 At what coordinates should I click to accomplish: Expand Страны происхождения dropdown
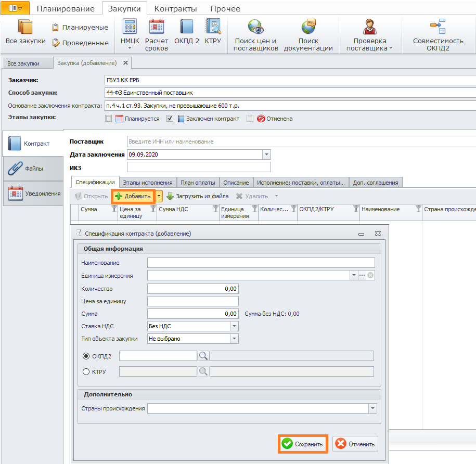coord(372,408)
